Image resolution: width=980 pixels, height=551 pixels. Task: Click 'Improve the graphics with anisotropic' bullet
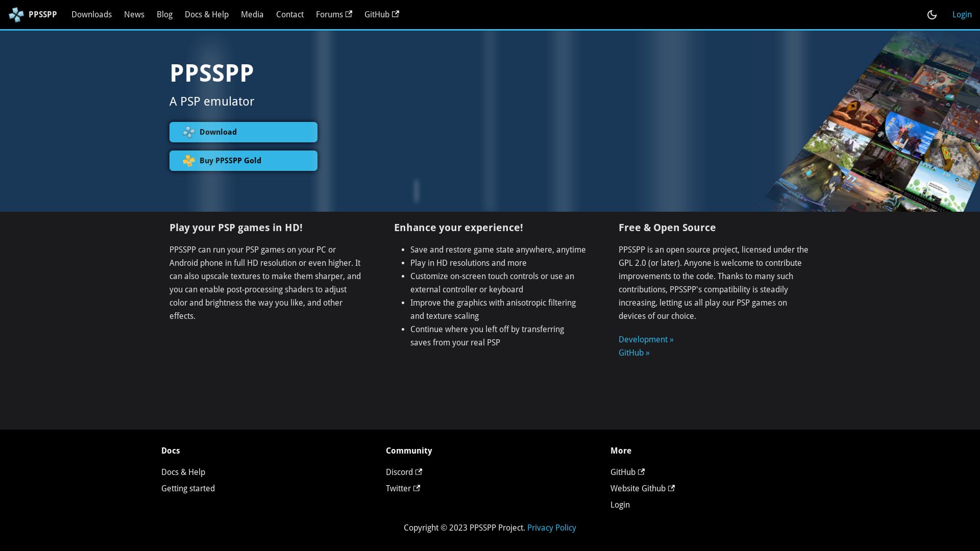493,310
